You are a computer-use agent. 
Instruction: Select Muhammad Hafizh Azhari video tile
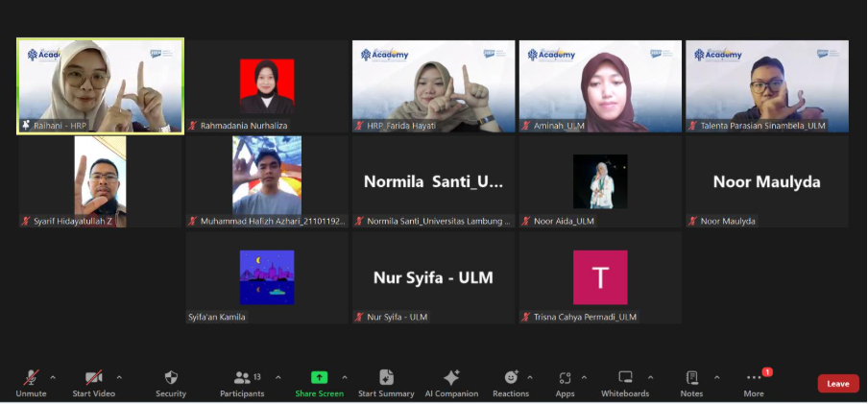[267, 181]
